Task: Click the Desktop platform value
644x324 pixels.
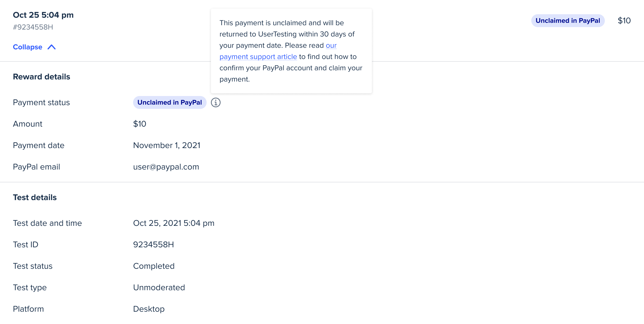Action: (x=149, y=309)
